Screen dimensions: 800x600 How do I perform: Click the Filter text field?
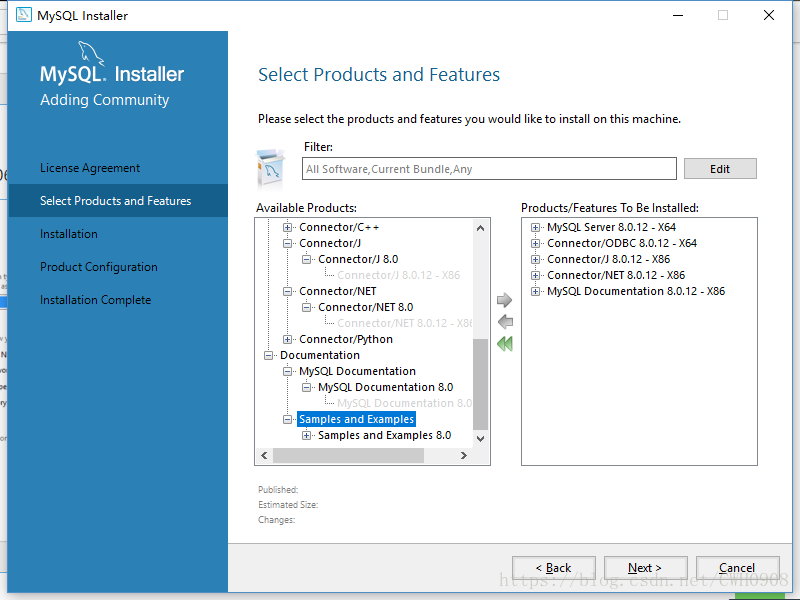[x=489, y=169]
